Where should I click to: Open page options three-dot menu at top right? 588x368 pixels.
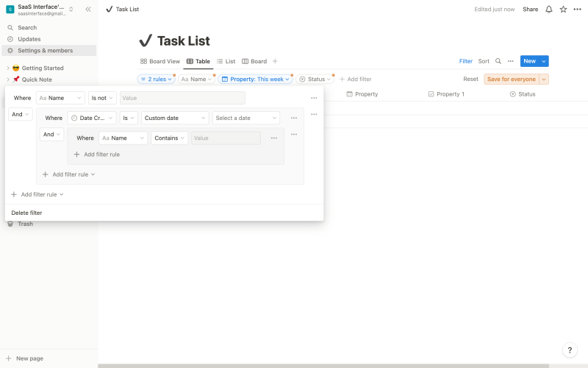click(578, 10)
